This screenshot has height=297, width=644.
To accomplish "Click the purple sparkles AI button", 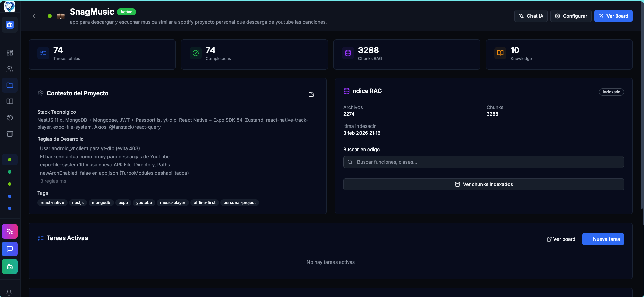I will coord(10,231).
